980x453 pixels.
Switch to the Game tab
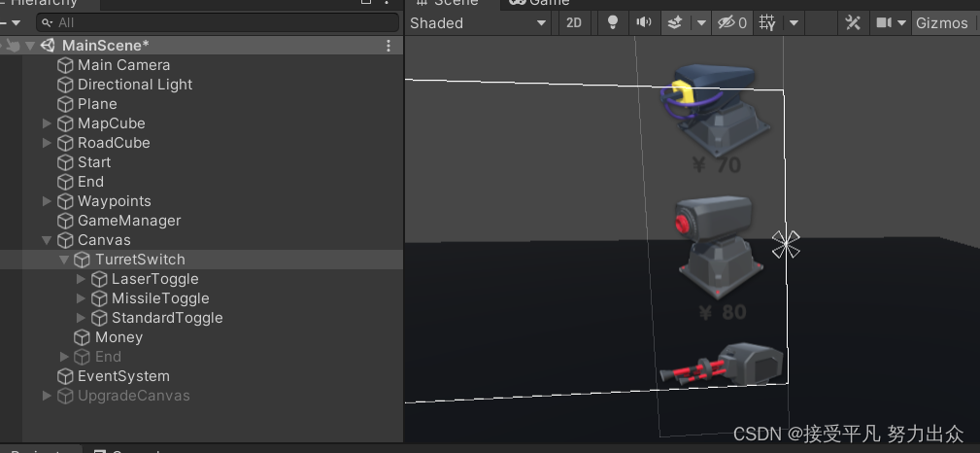[x=541, y=3]
